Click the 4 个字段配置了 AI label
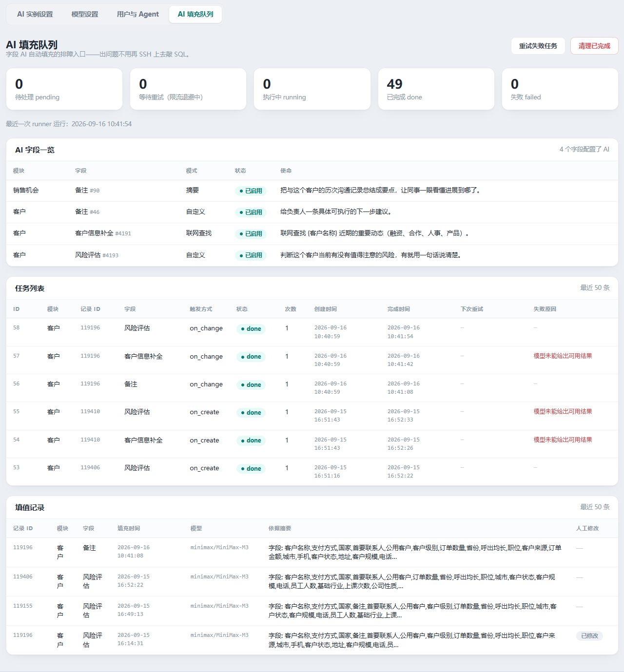This screenshot has width=624, height=672. pos(584,149)
